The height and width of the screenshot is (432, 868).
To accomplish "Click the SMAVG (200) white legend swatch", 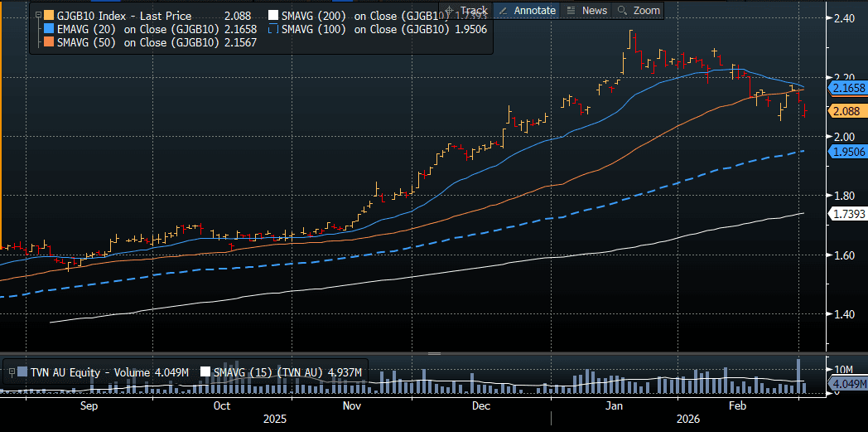I will 276,16.
